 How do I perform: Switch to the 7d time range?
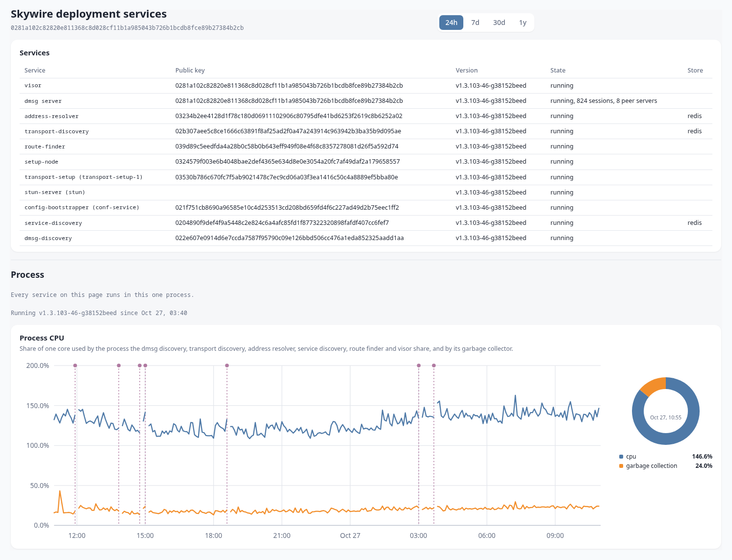point(475,23)
